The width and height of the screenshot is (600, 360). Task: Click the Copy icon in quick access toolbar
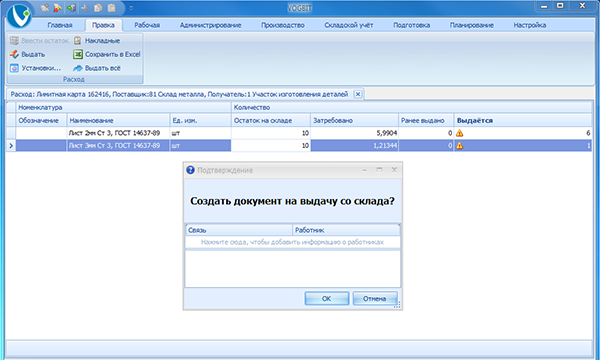tap(98, 8)
